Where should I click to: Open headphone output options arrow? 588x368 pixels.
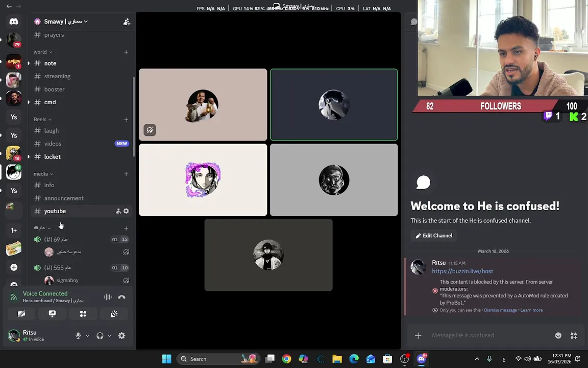[110, 336]
